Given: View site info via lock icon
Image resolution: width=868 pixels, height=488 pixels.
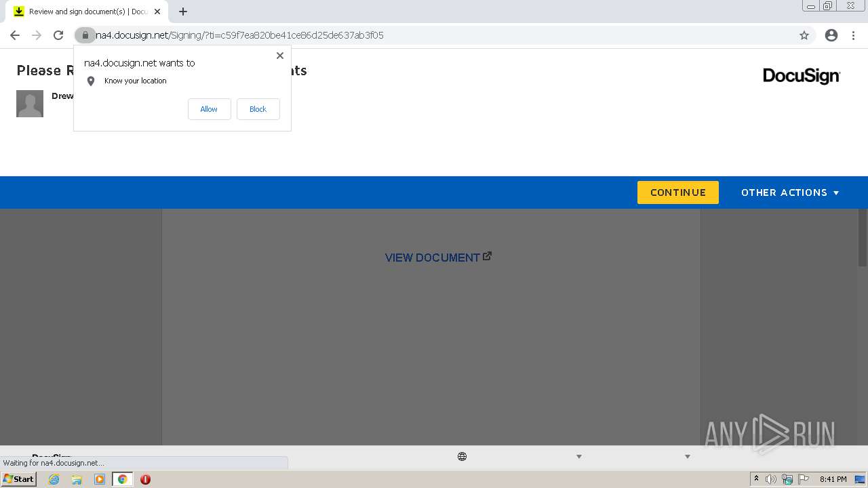Looking at the screenshot, I should coord(85,35).
